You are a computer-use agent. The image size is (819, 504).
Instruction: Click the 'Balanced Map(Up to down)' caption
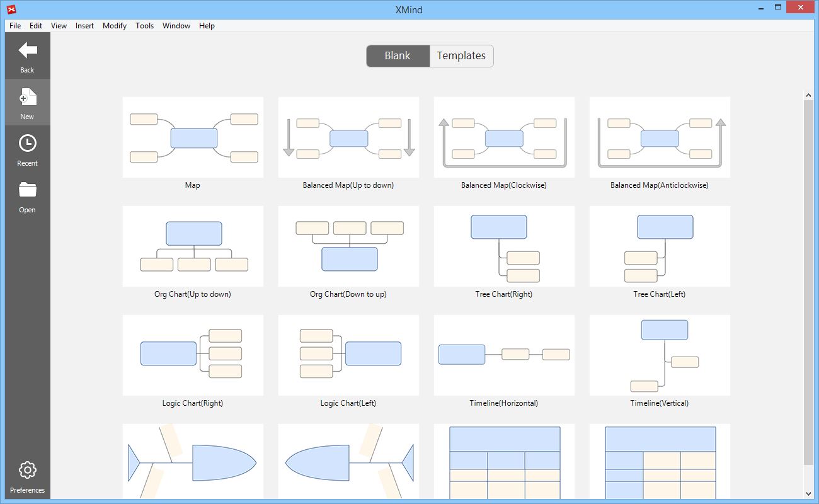point(348,185)
